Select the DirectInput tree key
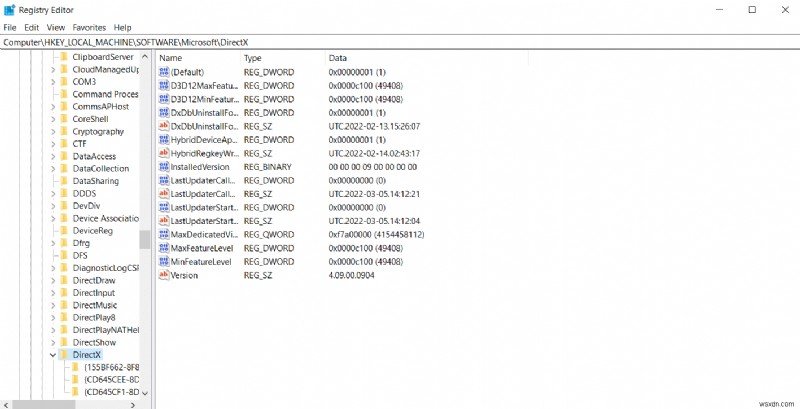This screenshot has width=800, height=409. tap(94, 293)
